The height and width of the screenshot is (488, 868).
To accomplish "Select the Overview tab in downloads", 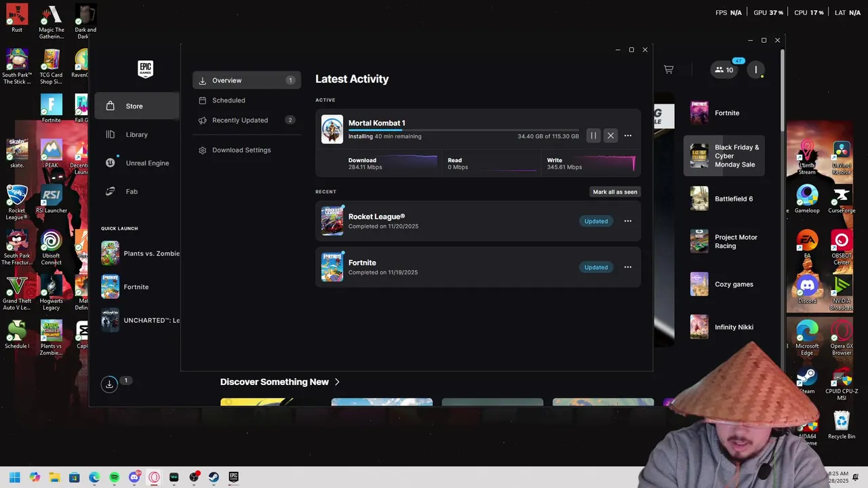I will (247, 80).
